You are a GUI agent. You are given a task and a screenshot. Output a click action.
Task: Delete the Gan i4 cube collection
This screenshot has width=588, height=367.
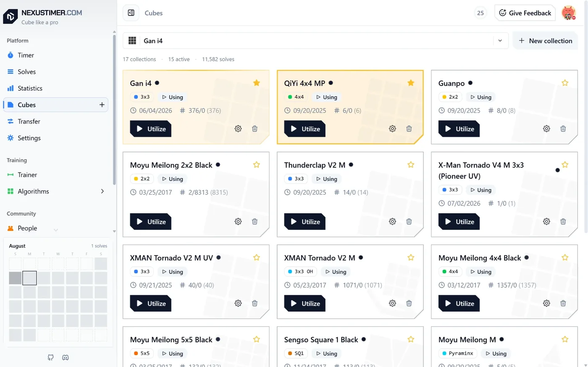tap(255, 129)
